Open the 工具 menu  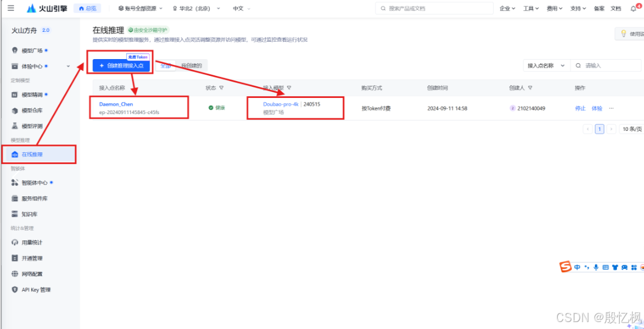531,8
